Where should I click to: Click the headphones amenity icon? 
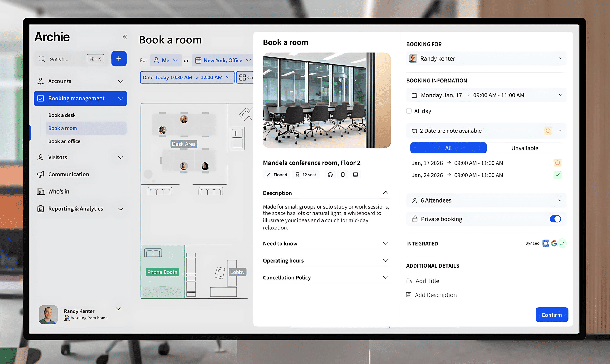(330, 175)
